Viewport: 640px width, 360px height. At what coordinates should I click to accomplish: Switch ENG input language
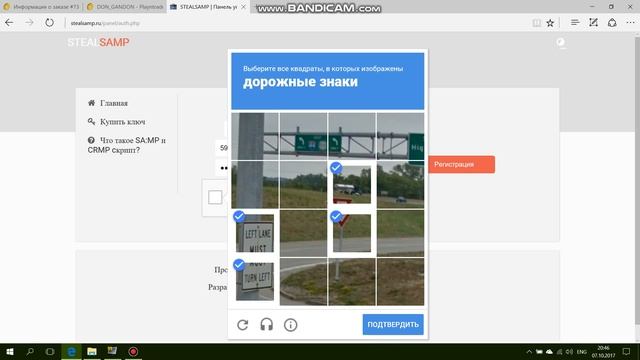click(x=582, y=351)
